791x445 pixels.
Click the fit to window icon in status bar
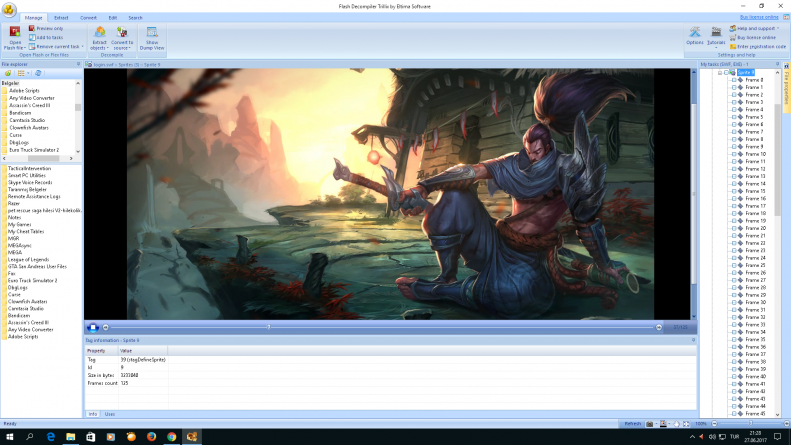[686, 424]
